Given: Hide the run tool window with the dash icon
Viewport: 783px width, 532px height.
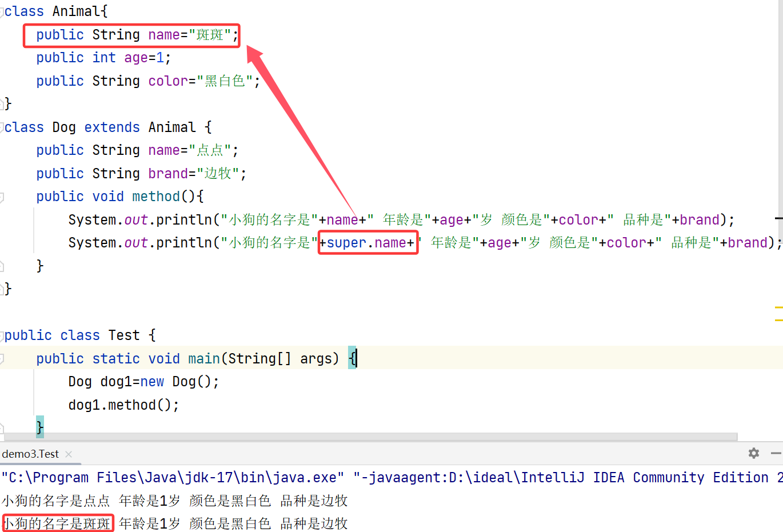Looking at the screenshot, I should pos(776,453).
